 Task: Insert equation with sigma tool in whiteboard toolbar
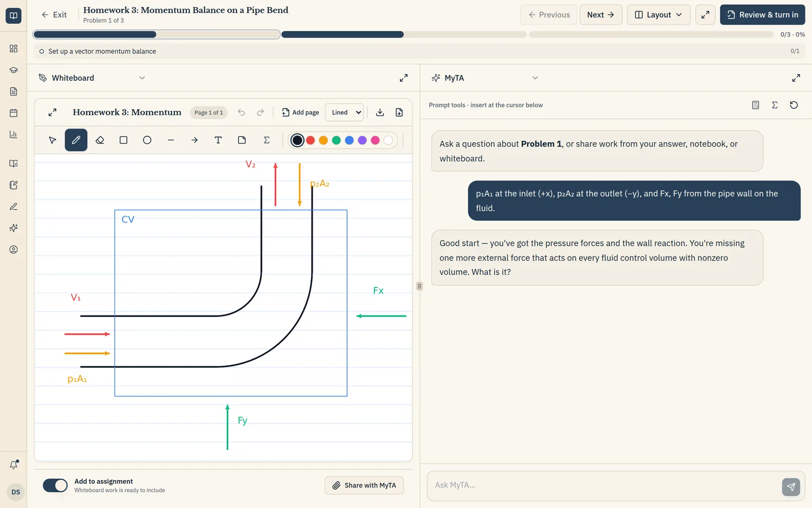[x=266, y=140]
